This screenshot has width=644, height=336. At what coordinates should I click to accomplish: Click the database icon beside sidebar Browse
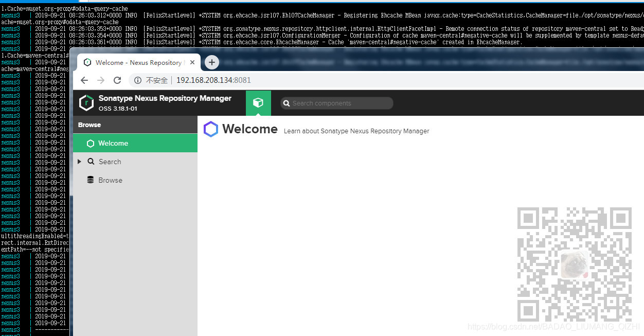point(91,180)
